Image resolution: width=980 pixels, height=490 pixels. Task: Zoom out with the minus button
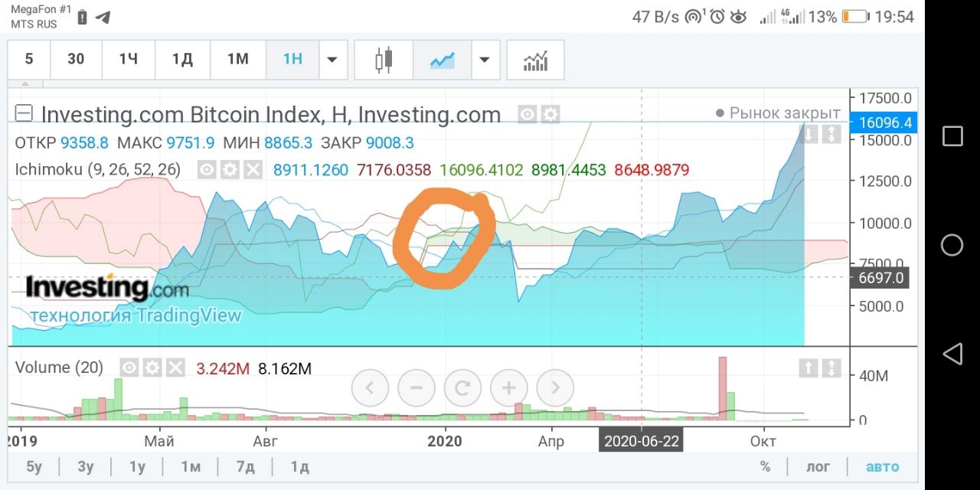416,388
